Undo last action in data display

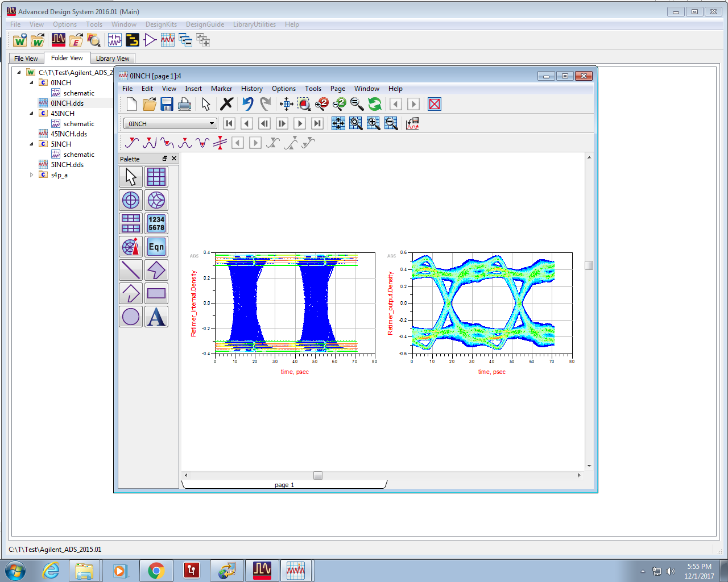(x=247, y=104)
